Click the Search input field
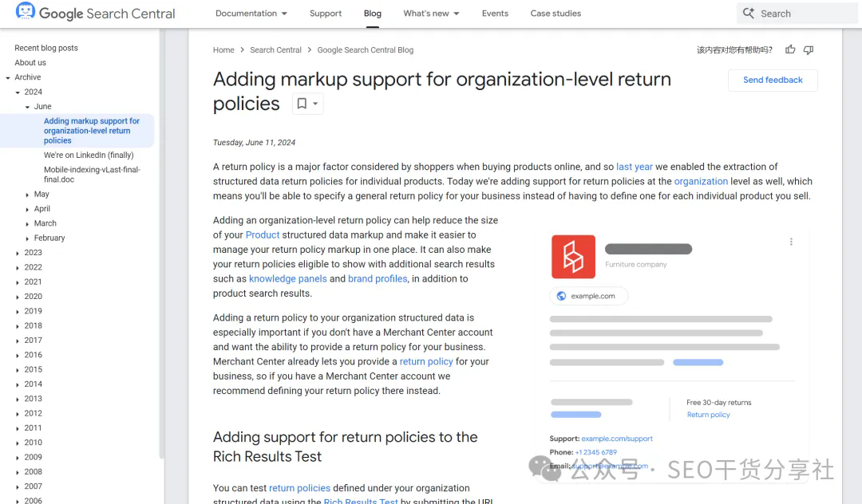862x504 pixels. pyautogui.click(x=797, y=14)
